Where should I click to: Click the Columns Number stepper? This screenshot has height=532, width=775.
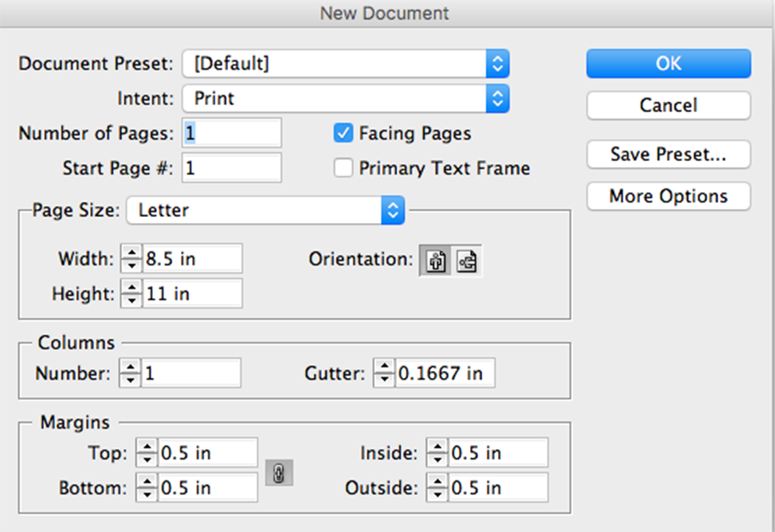point(128,374)
